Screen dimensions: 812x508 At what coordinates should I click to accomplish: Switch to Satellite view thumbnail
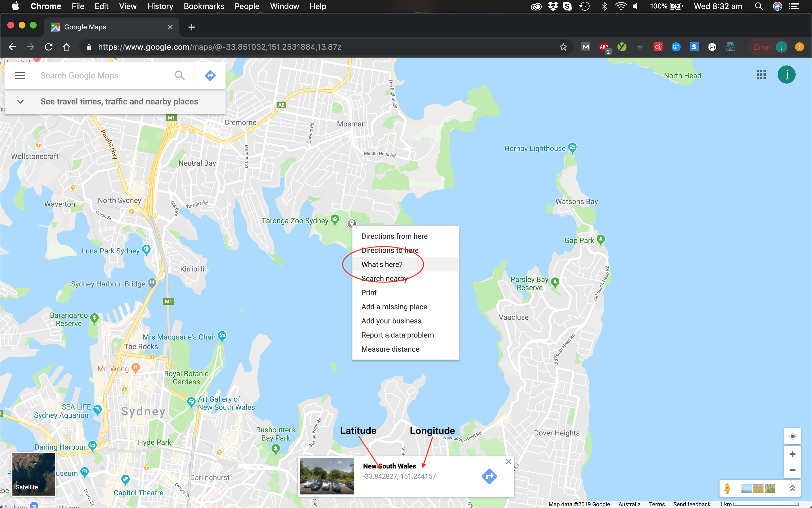click(x=34, y=474)
